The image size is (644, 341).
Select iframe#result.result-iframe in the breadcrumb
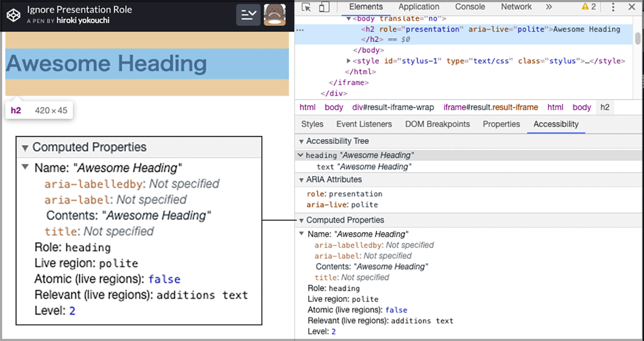pyautogui.click(x=491, y=107)
